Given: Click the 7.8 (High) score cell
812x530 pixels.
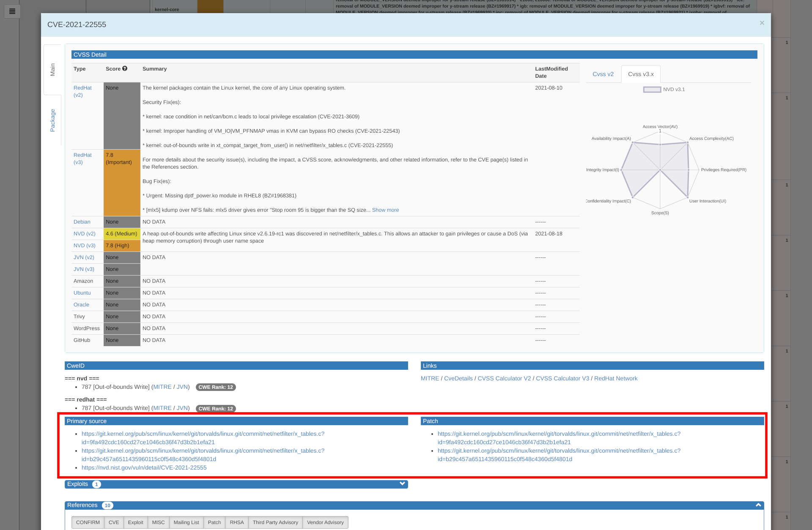Looking at the screenshot, I should [x=122, y=246].
